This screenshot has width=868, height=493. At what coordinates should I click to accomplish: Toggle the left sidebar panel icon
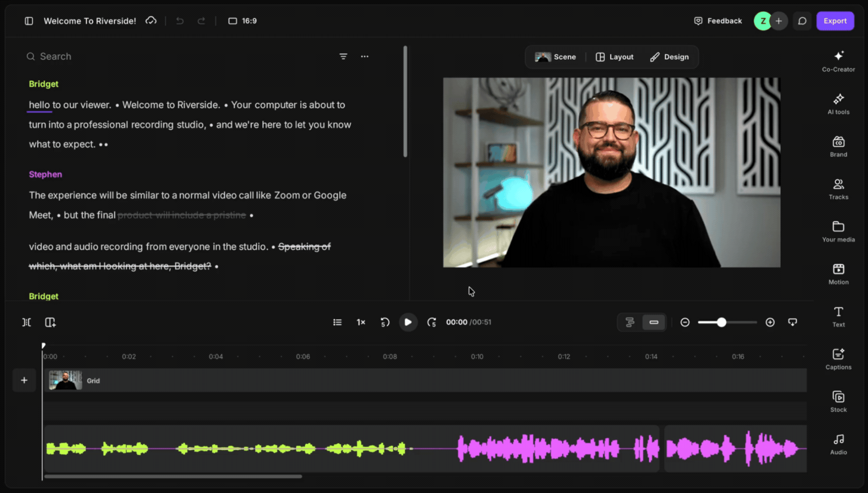tap(29, 21)
